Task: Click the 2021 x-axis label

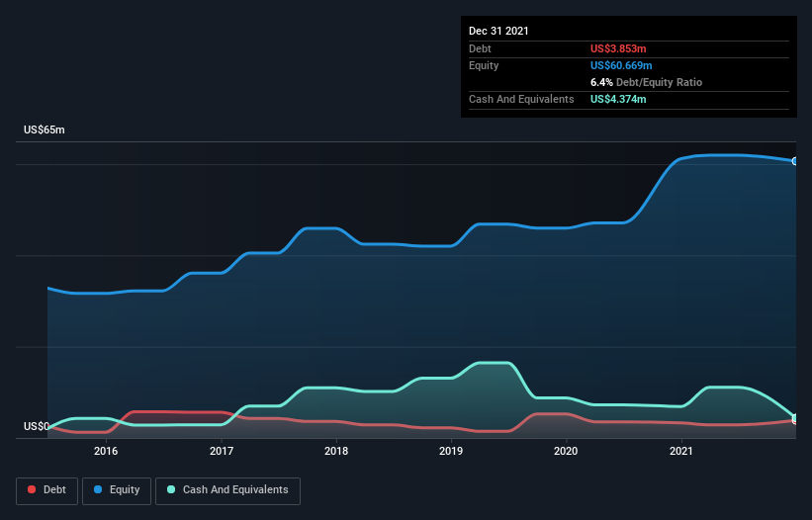Action: click(x=681, y=451)
